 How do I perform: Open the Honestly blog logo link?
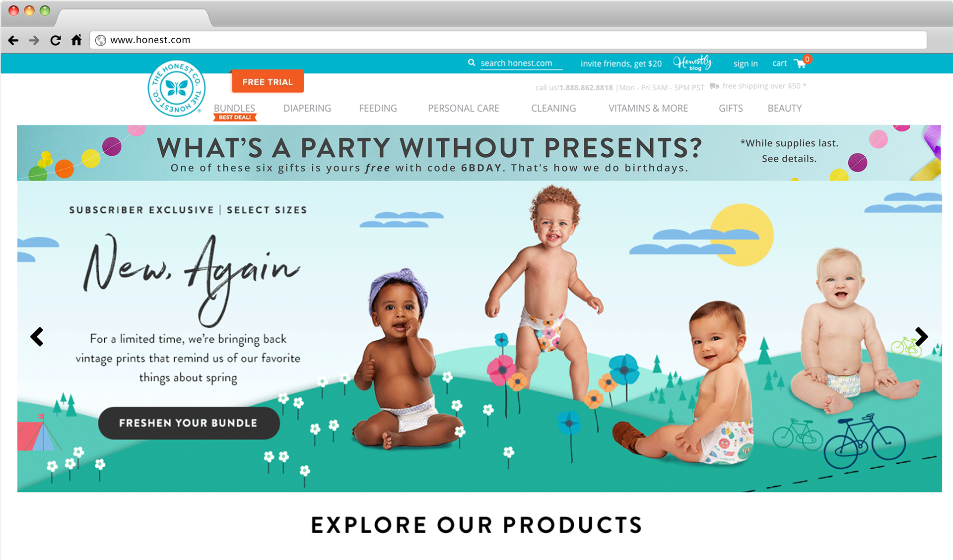pos(693,63)
